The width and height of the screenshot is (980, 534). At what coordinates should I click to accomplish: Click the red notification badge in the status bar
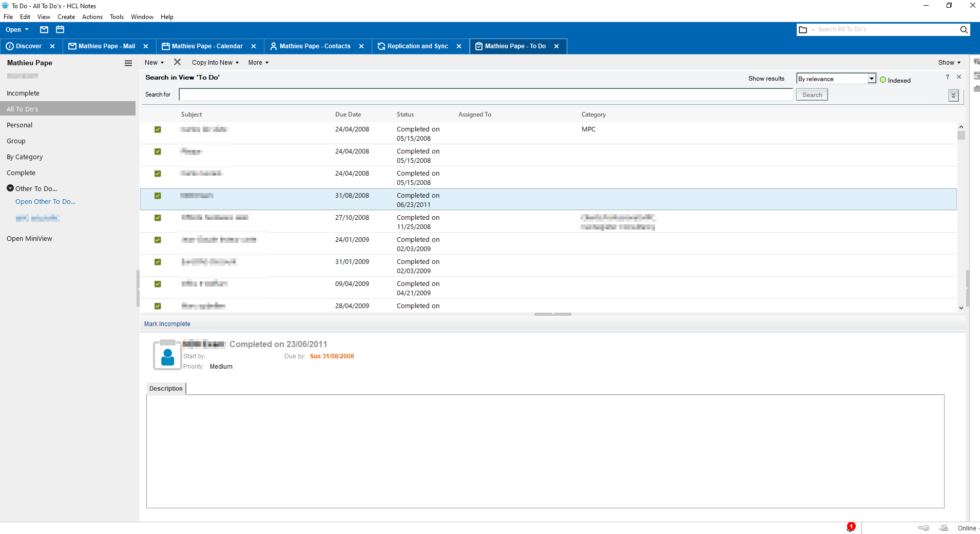[851, 527]
